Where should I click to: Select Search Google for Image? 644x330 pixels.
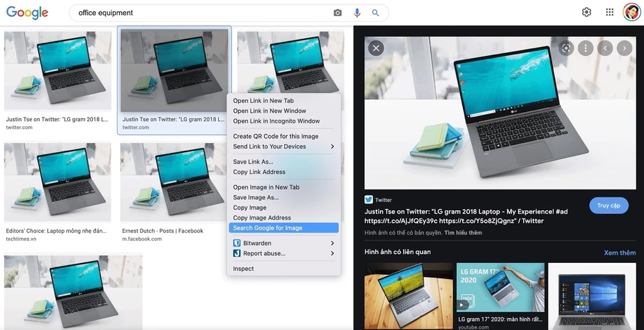pyautogui.click(x=283, y=228)
